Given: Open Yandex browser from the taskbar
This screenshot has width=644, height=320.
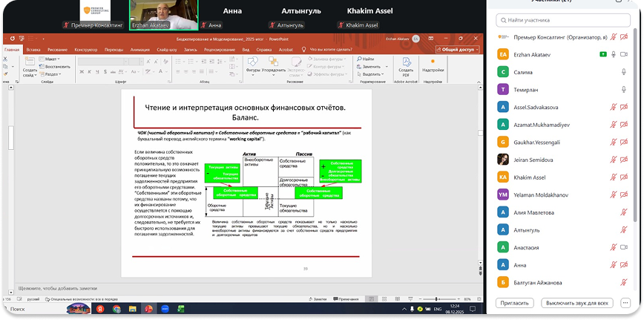Looking at the screenshot, I should click(x=101, y=309).
